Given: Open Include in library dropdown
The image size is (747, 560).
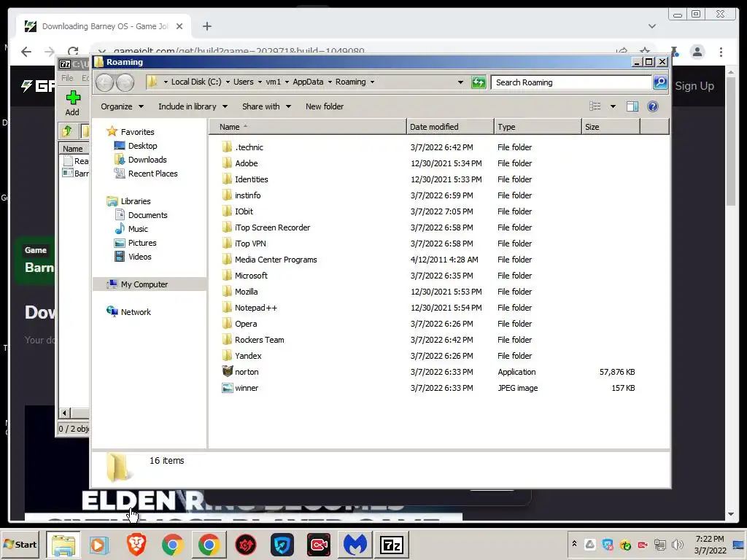Looking at the screenshot, I should pos(193,106).
